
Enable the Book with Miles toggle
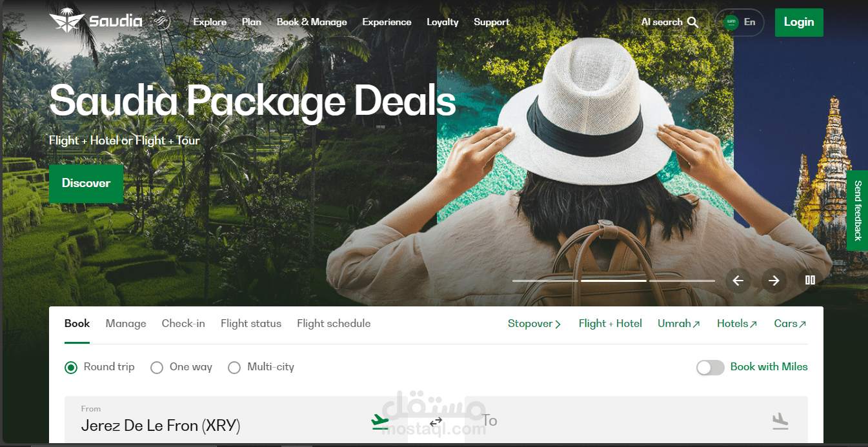pos(710,367)
